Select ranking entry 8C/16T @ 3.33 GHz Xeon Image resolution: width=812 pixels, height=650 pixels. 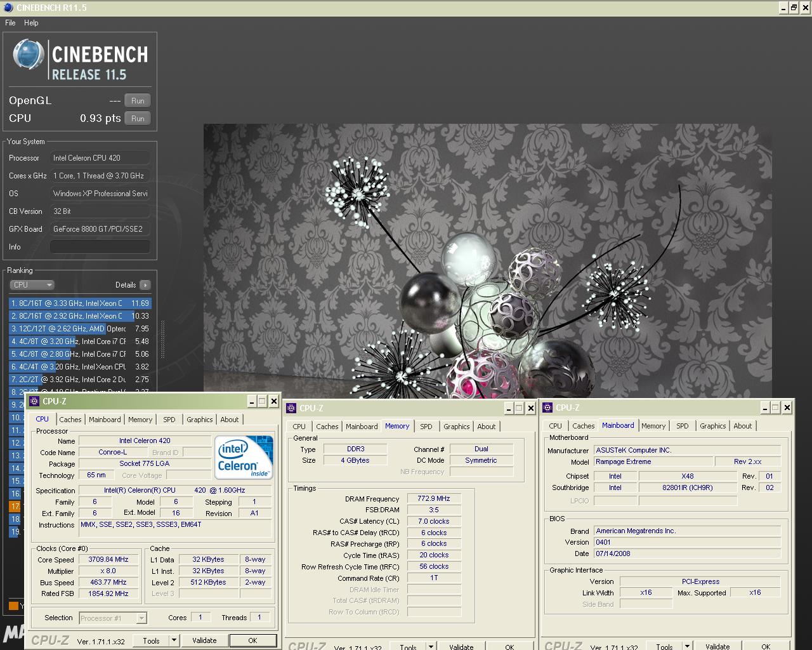80,303
